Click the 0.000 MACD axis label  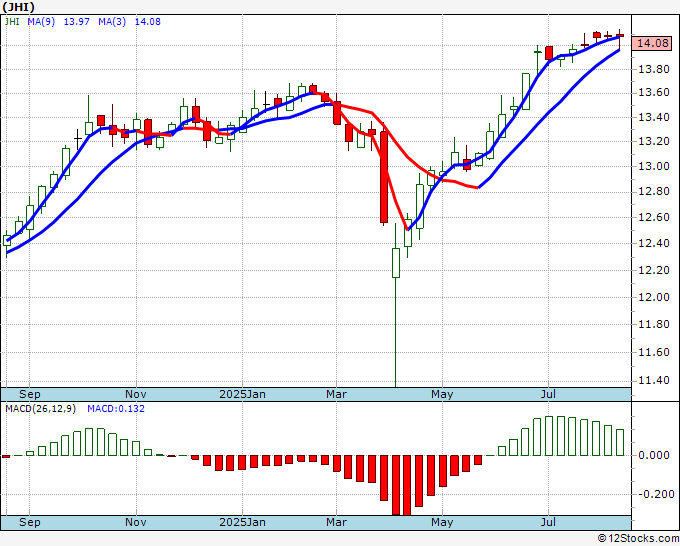(x=653, y=455)
